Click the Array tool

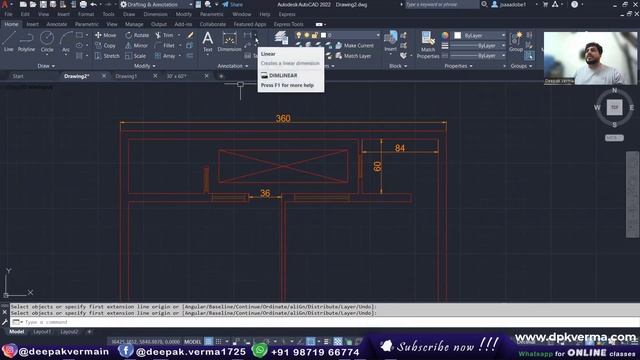coord(165,56)
